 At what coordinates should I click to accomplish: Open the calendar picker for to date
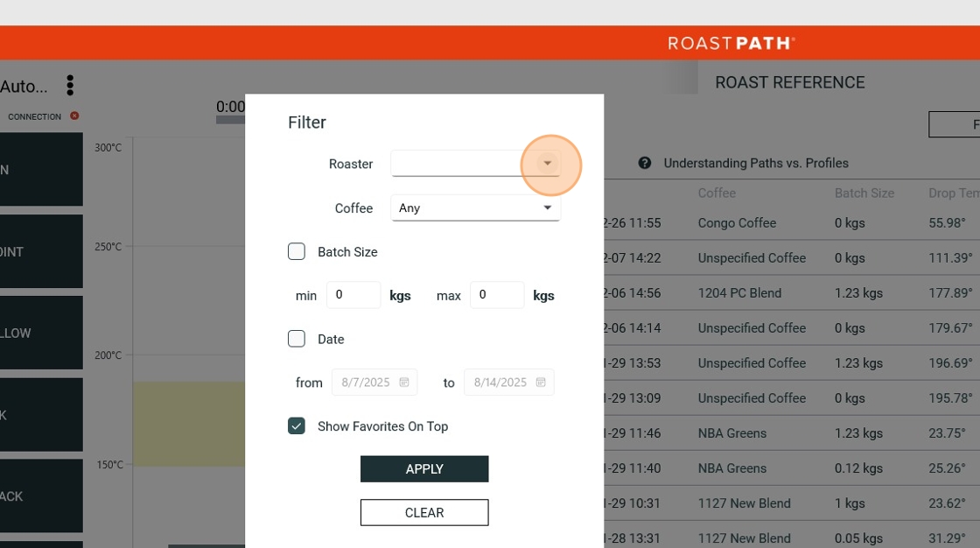(x=541, y=383)
